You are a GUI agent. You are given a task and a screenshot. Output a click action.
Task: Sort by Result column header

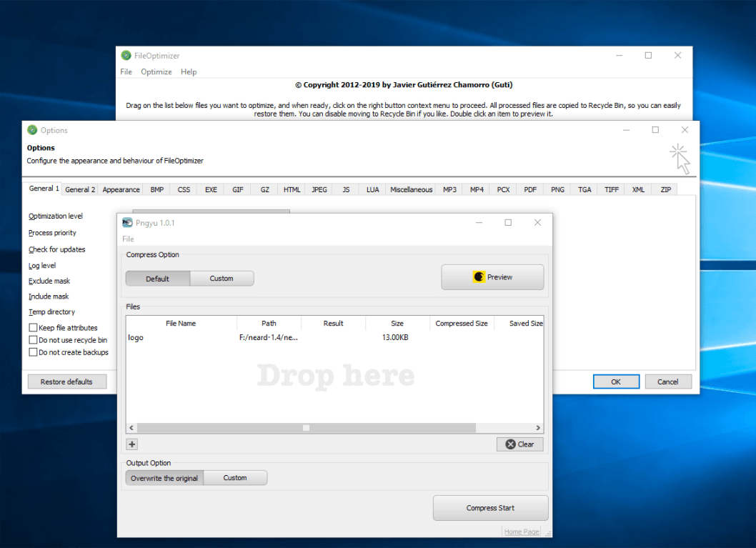coord(333,324)
